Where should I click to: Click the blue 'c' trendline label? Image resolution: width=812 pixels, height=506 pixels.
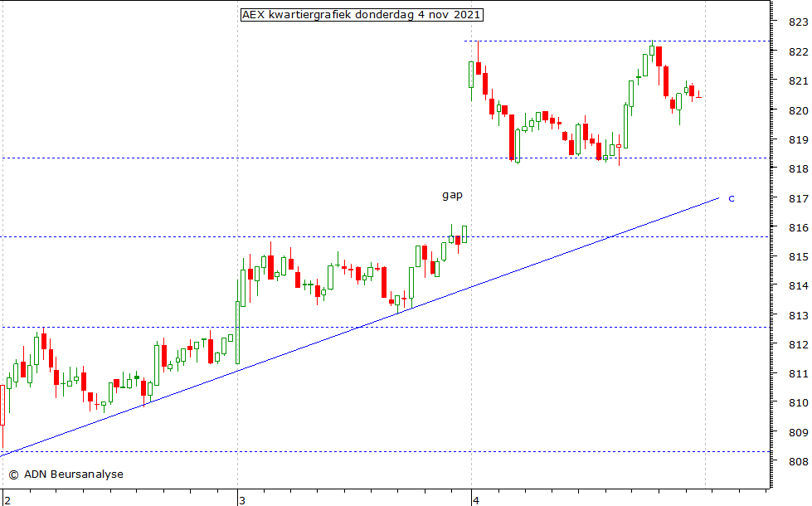(x=732, y=198)
